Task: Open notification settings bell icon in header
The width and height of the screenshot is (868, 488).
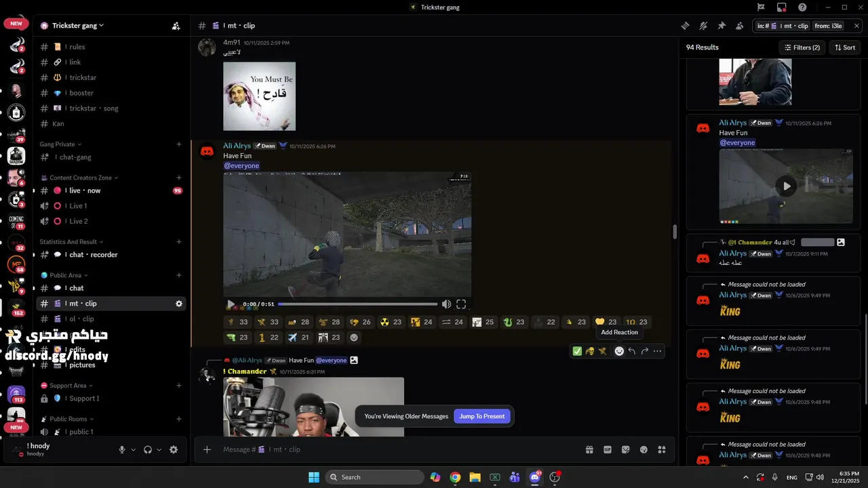Action: pyautogui.click(x=703, y=26)
